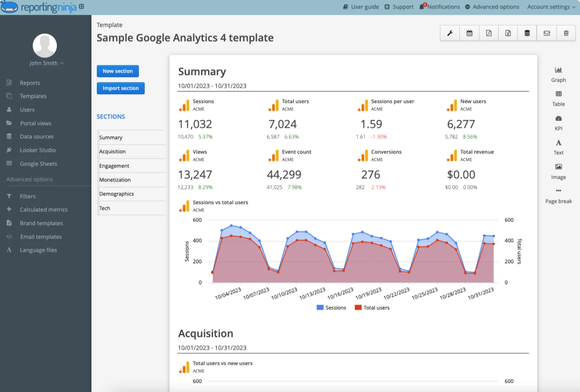The image size is (580, 392).
Task: Open Email templates in sidebar
Action: pyautogui.click(x=41, y=237)
